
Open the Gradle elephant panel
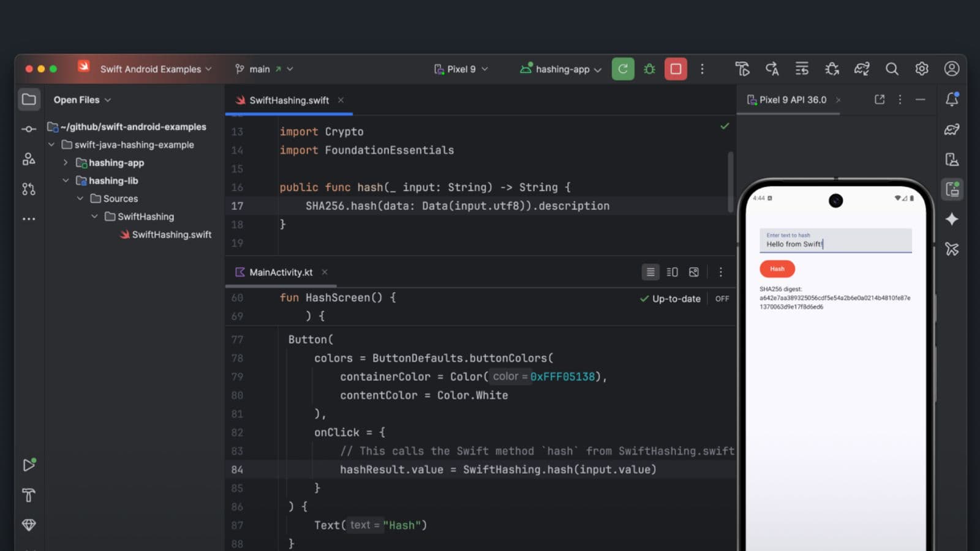tap(952, 128)
